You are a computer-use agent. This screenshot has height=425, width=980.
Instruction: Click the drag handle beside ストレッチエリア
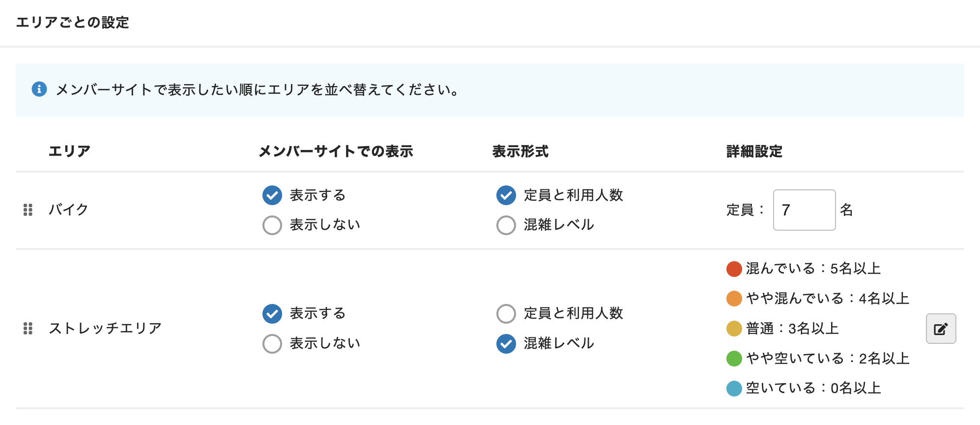[28, 329]
